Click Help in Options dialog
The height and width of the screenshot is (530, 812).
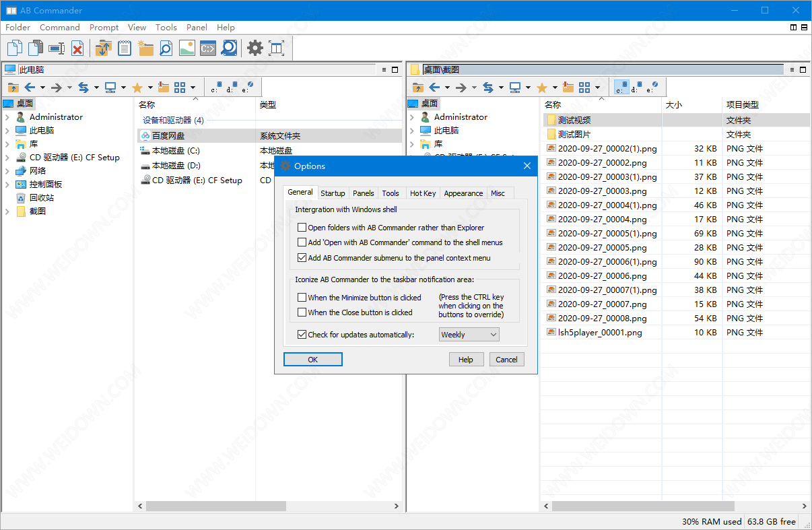[x=466, y=360]
